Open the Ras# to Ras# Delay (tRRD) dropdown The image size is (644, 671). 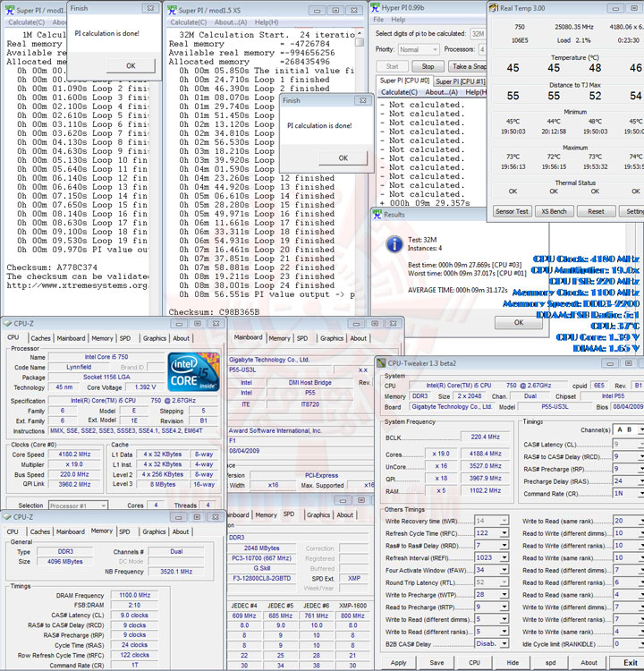click(504, 545)
